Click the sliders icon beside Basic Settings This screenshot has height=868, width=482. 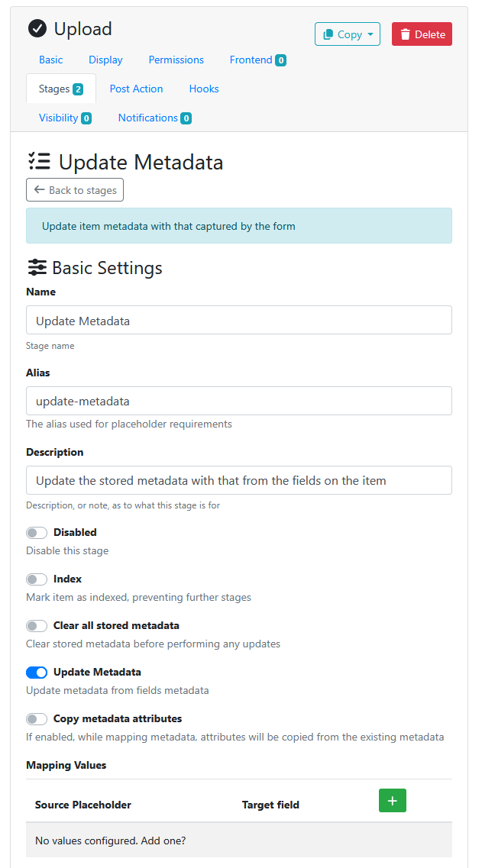[37, 268]
